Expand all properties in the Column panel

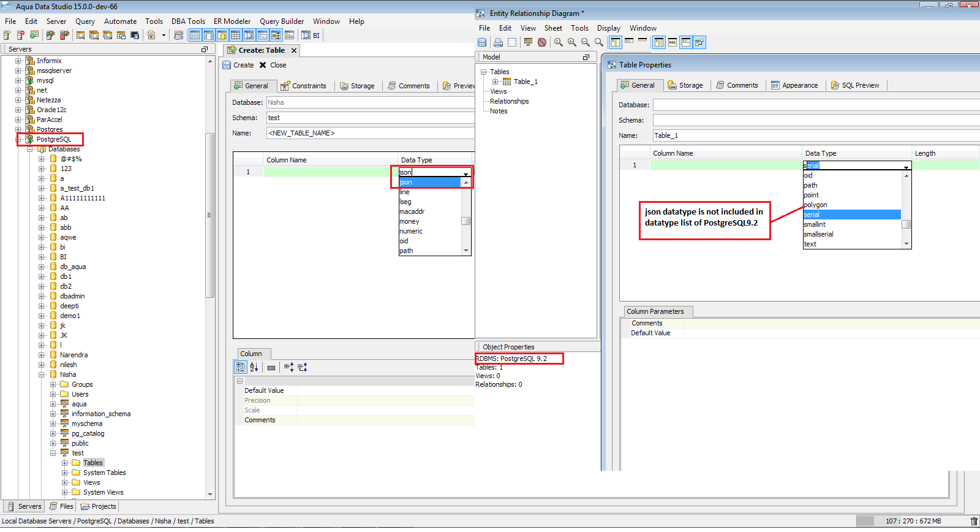pos(289,367)
